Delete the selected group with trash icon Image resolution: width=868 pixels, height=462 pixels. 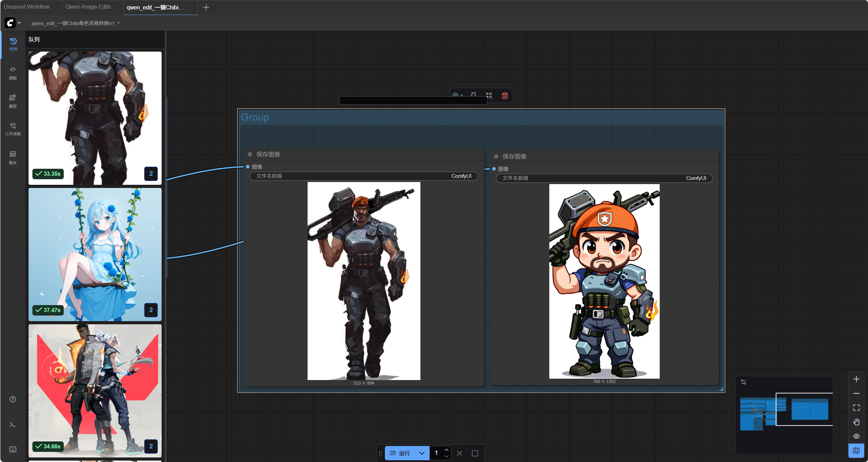504,96
